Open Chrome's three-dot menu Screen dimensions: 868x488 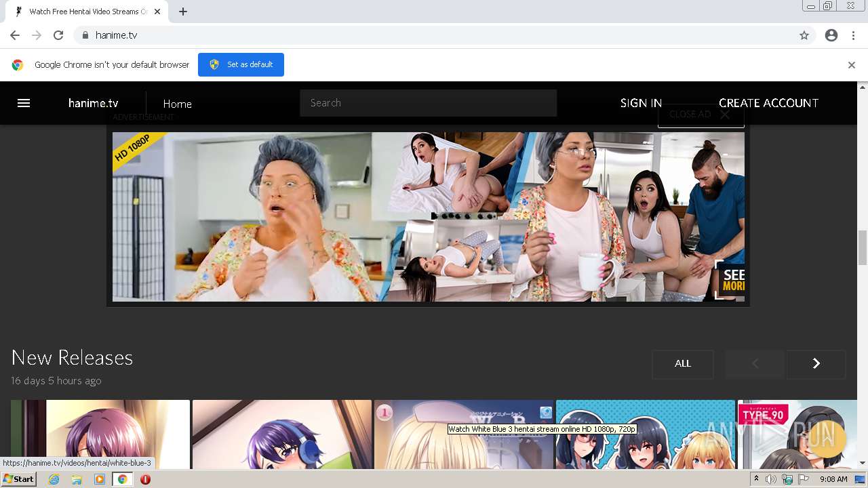click(x=853, y=35)
